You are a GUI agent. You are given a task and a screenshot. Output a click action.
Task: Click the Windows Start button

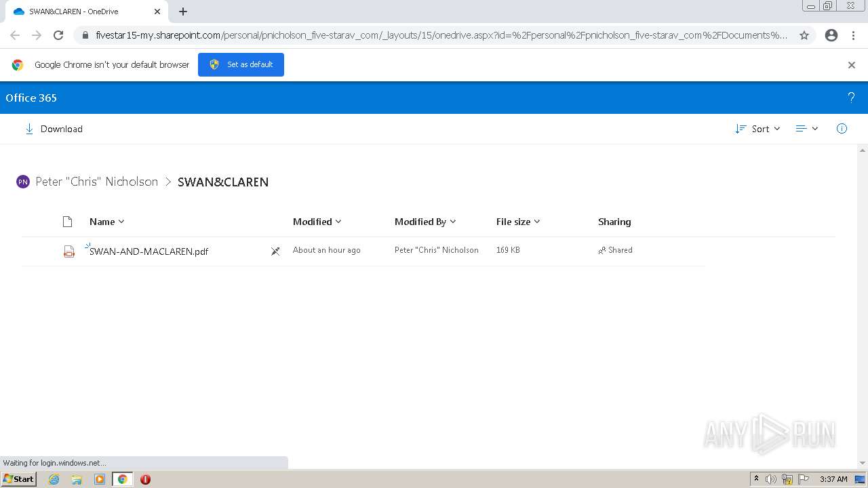pos(18,479)
